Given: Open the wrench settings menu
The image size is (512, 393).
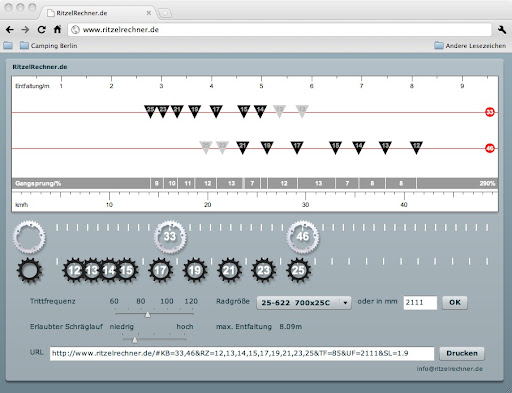Looking at the screenshot, I should pyautogui.click(x=502, y=30).
